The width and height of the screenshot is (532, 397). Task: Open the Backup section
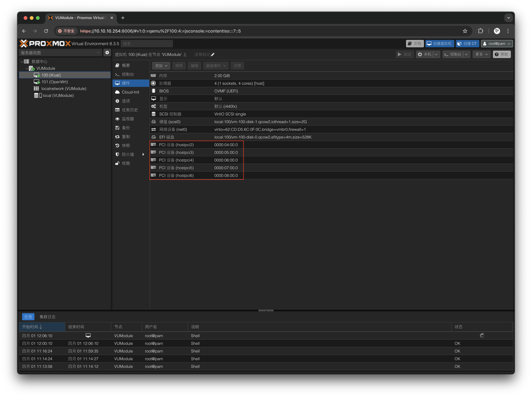pyautogui.click(x=126, y=128)
